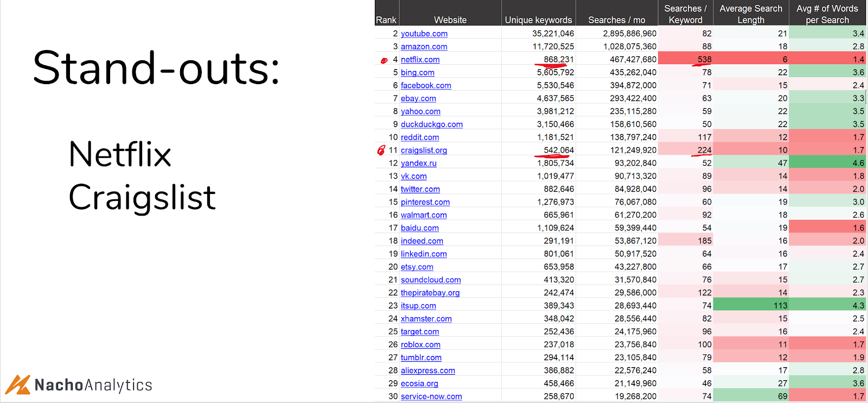Open the ecosia.org link
The image size is (868, 403).
click(x=419, y=383)
